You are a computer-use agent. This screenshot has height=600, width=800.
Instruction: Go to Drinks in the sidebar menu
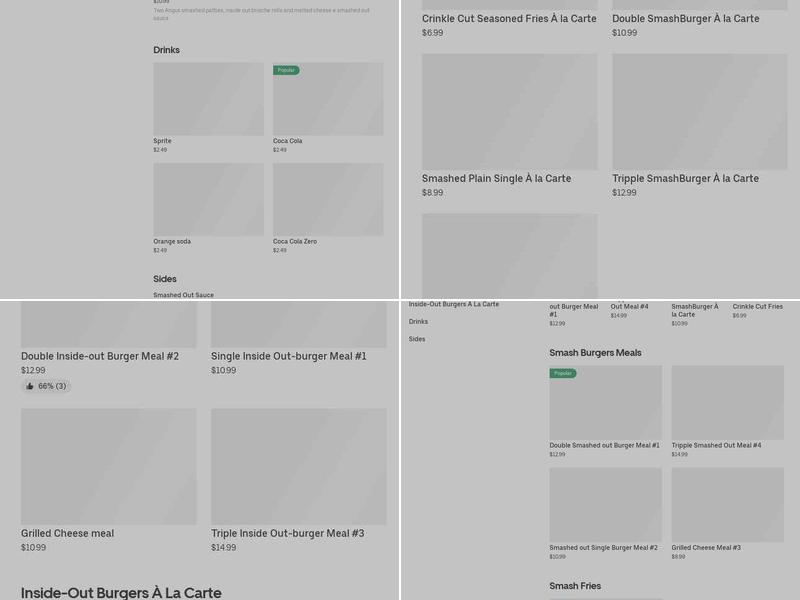click(418, 321)
